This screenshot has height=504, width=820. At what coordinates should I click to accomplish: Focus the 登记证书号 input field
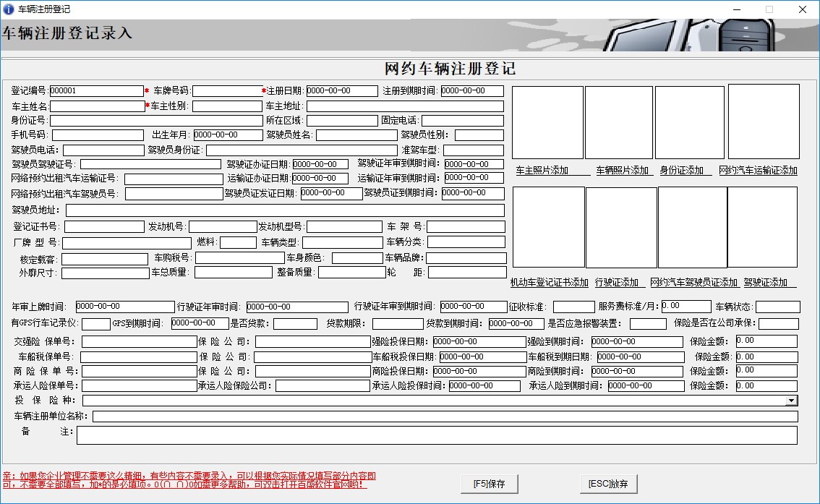104,226
